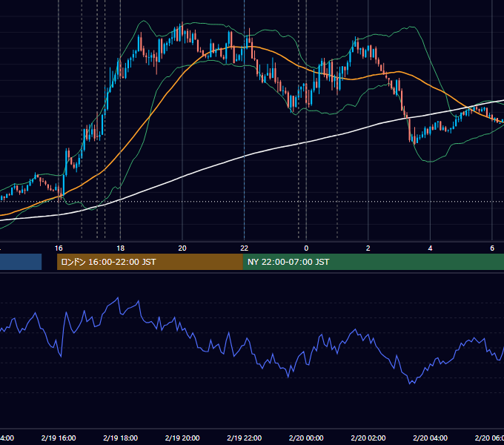Click the 2/19 16:00 date label
The image size is (504, 445).
pos(59,438)
